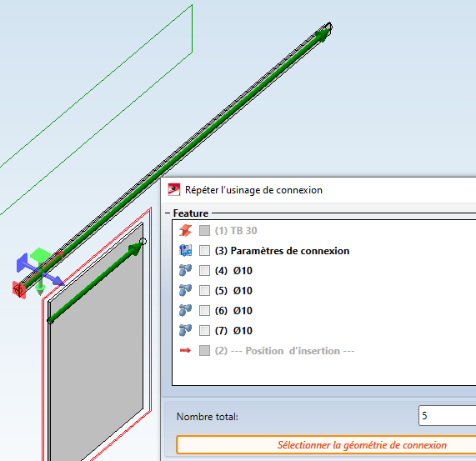
Task: Select the (2) --- Position d'insertion --- label
Action: click(x=284, y=350)
